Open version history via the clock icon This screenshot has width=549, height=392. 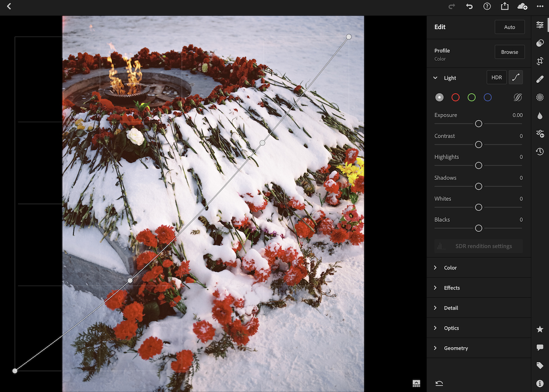540,151
